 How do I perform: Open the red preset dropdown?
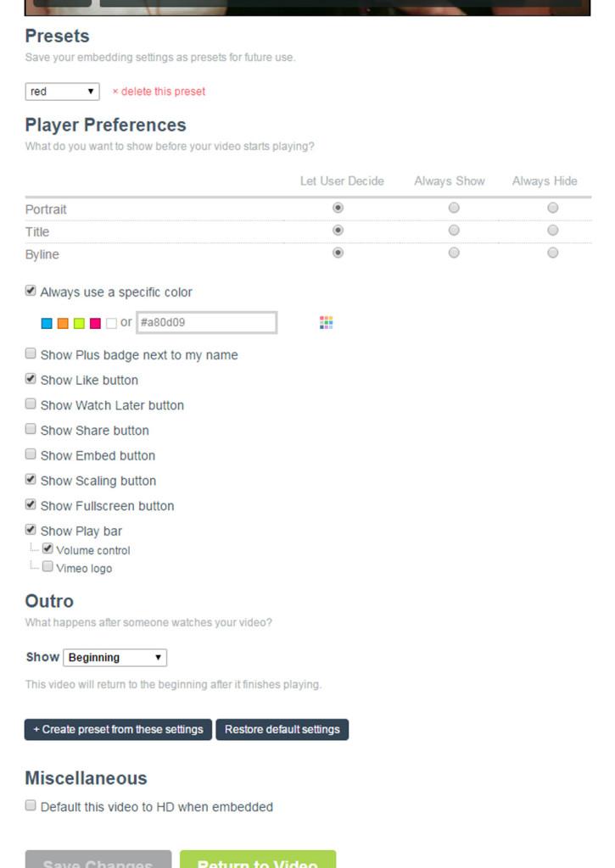(x=62, y=92)
